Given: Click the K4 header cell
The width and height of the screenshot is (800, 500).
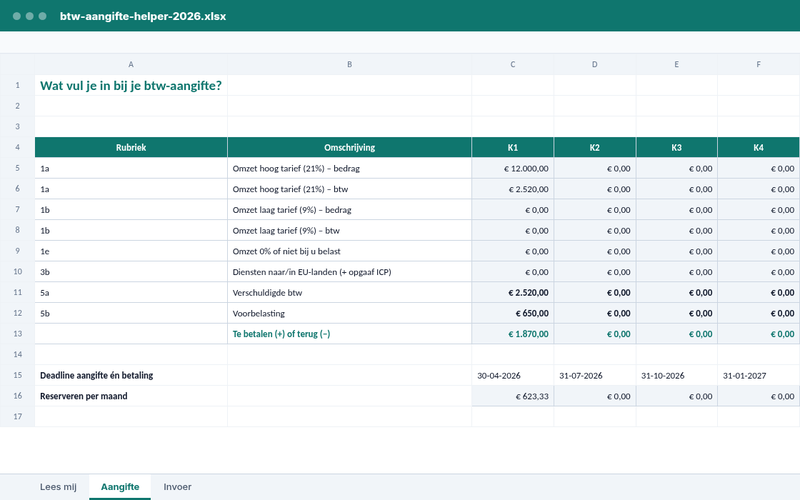Looking at the screenshot, I should 759,147.
